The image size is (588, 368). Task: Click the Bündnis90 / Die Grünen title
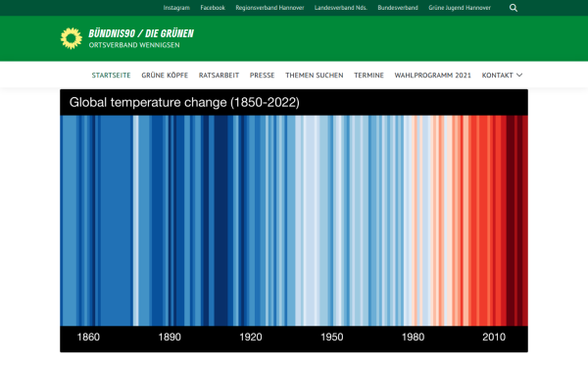(x=141, y=33)
